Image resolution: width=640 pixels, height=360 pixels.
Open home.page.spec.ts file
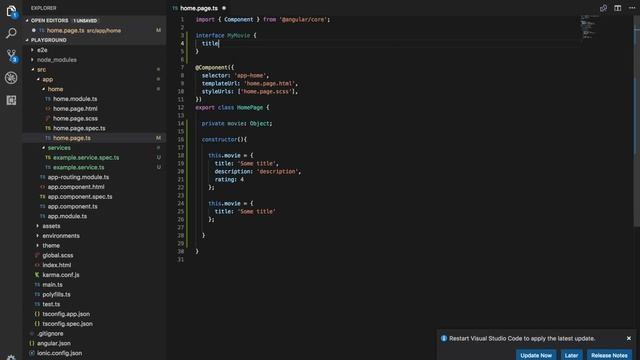79,128
